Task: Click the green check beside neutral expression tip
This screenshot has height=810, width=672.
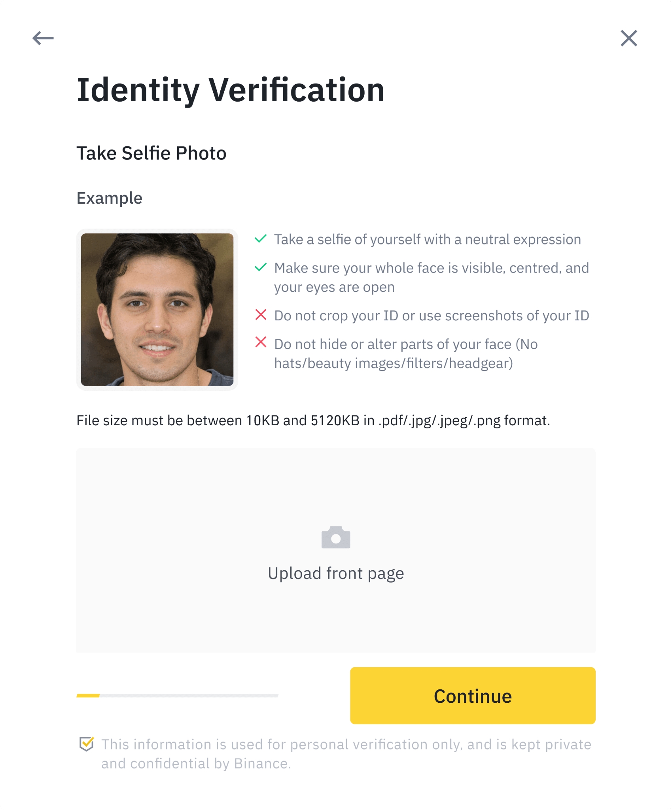Action: pyautogui.click(x=261, y=239)
